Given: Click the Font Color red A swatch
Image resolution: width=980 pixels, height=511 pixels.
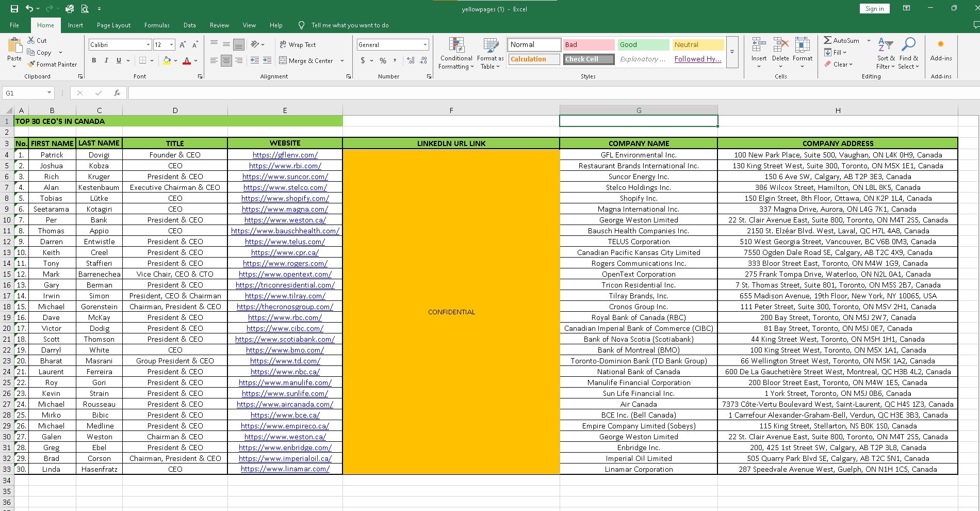Looking at the screenshot, I should tap(187, 60).
